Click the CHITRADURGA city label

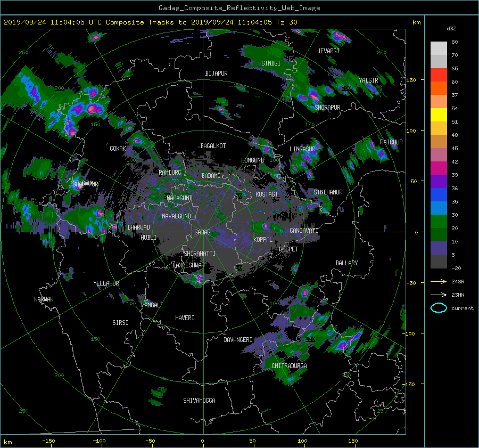coord(290,366)
